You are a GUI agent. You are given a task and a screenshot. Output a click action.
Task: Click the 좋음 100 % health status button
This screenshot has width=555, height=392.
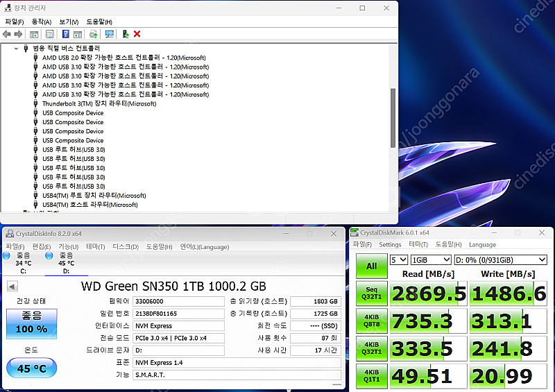coord(31,323)
